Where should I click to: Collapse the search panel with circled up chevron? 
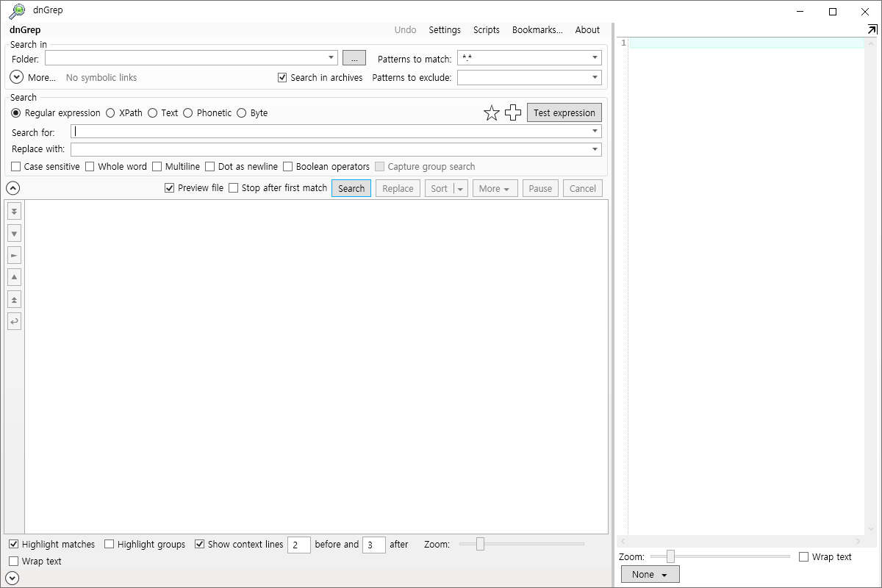click(x=12, y=188)
